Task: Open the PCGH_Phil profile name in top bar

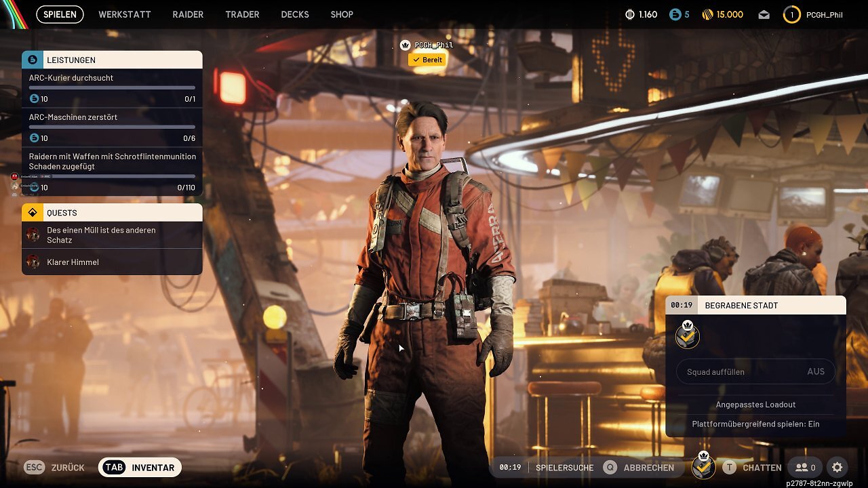Action: pos(825,15)
